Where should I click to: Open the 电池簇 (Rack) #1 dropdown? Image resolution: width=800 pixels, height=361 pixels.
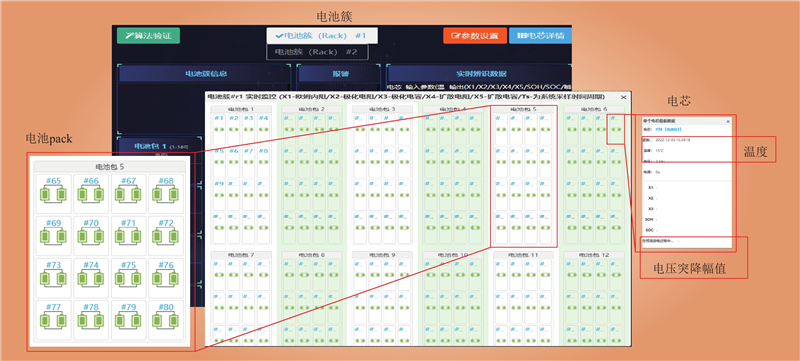322,36
